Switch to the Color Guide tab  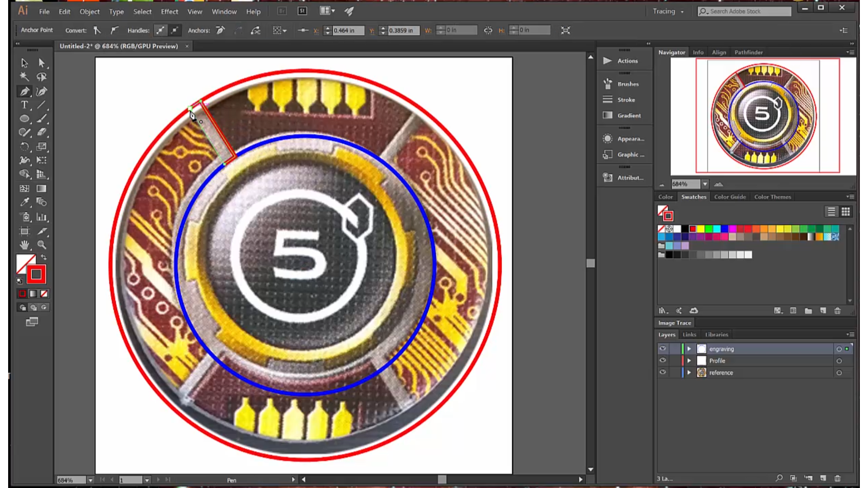(x=730, y=197)
